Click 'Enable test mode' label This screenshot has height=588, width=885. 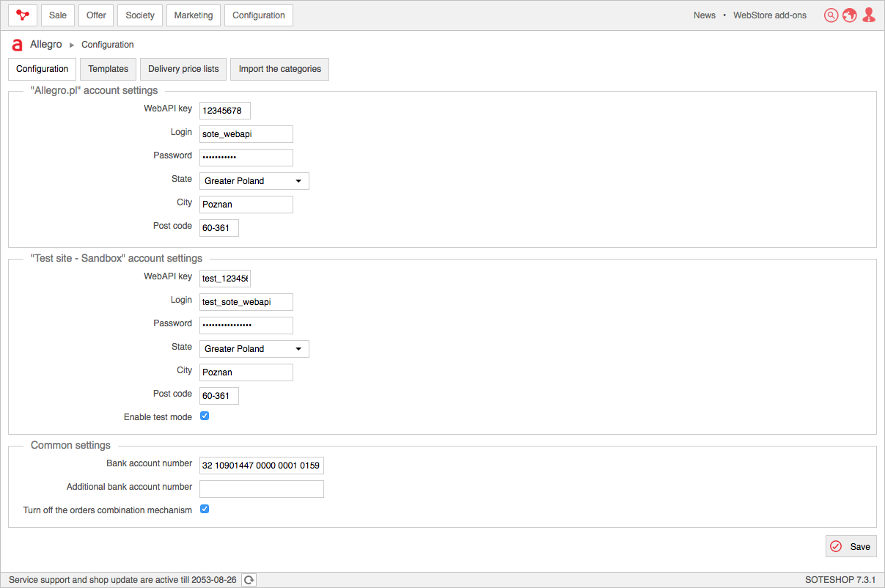pyautogui.click(x=158, y=417)
